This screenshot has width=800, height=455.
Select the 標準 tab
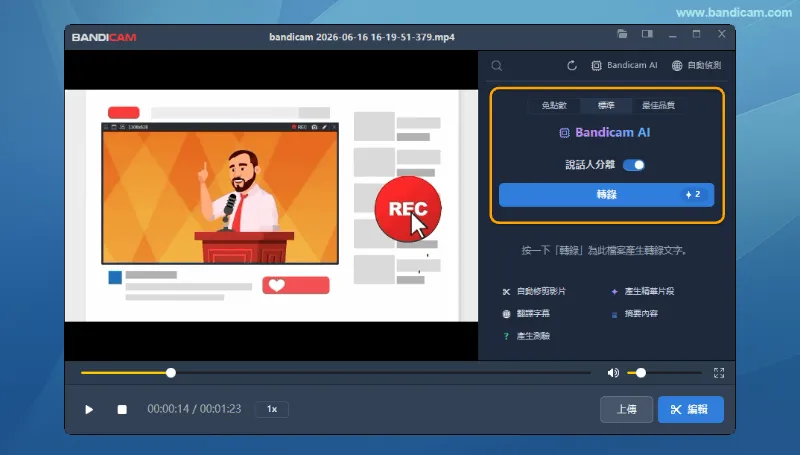pyautogui.click(x=606, y=105)
